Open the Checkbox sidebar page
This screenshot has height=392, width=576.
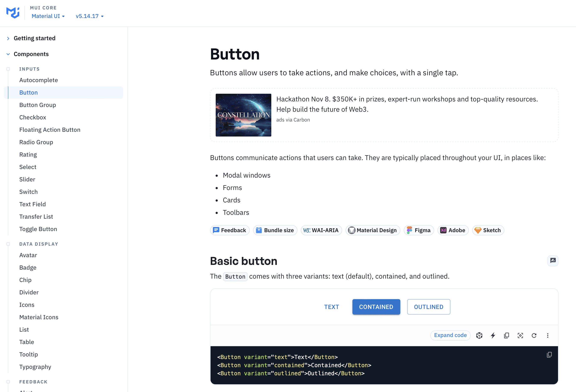33,117
